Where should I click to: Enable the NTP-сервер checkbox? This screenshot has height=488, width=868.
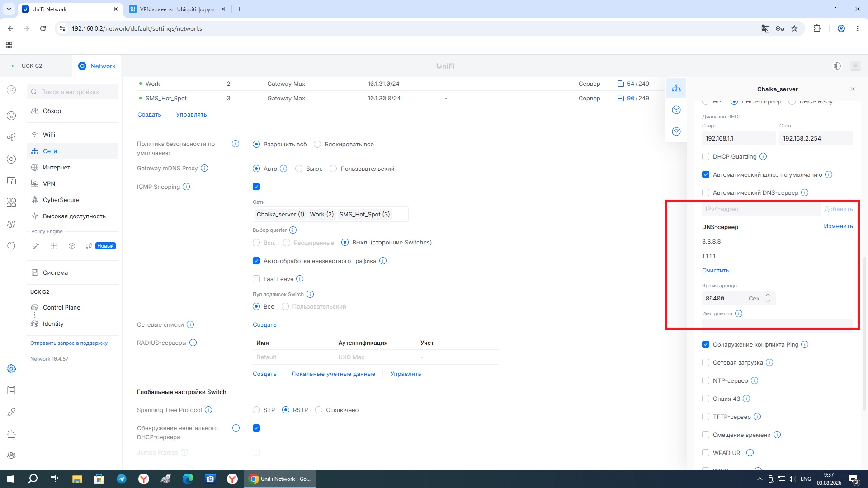pos(706,380)
